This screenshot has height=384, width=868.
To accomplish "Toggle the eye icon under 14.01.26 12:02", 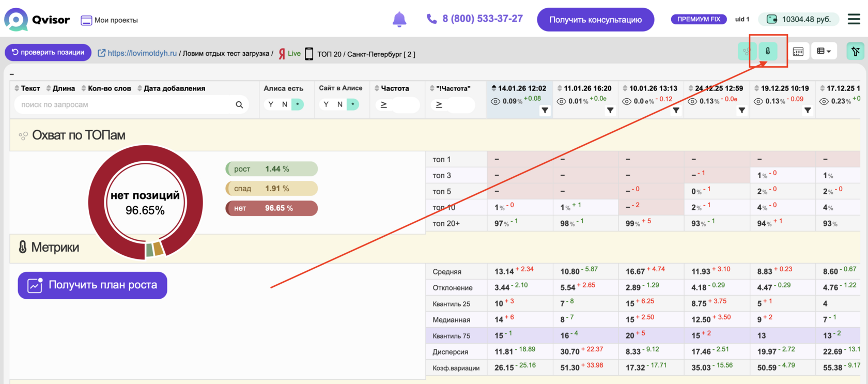I will tap(495, 101).
